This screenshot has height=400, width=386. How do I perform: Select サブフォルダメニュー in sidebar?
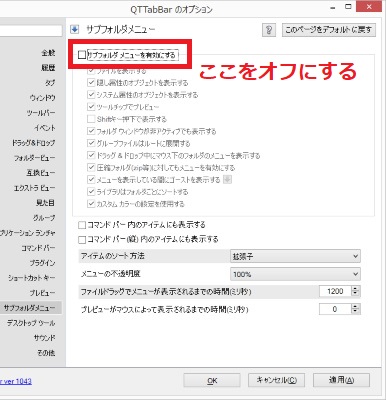click(31, 308)
